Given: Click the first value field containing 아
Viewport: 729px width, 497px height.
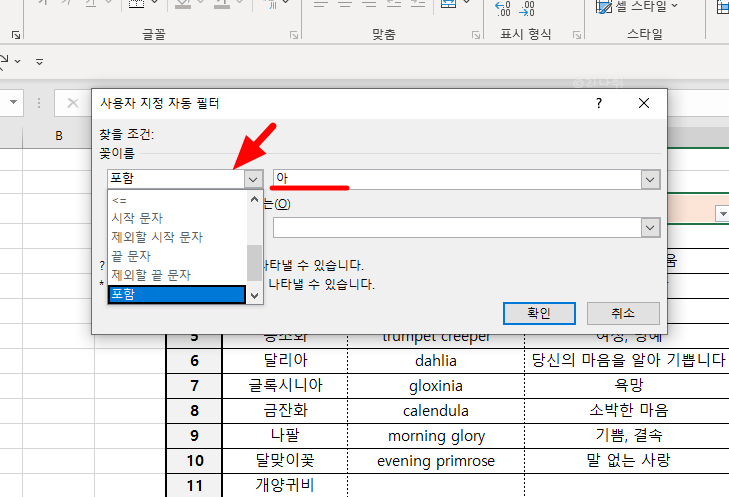Looking at the screenshot, I should coord(457,179).
